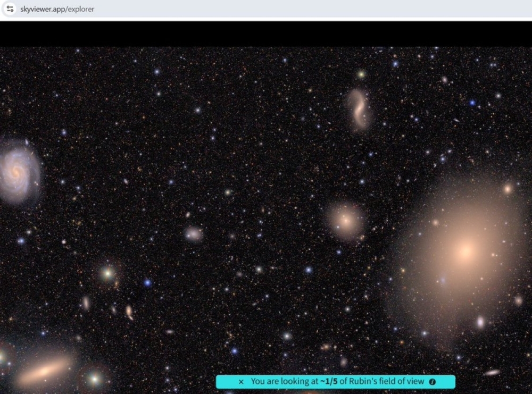Click the medium round galaxy in the center

pyautogui.click(x=345, y=220)
